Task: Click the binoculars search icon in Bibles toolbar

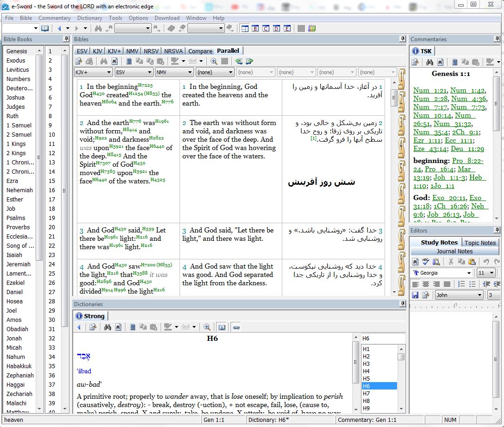Action: click(104, 61)
